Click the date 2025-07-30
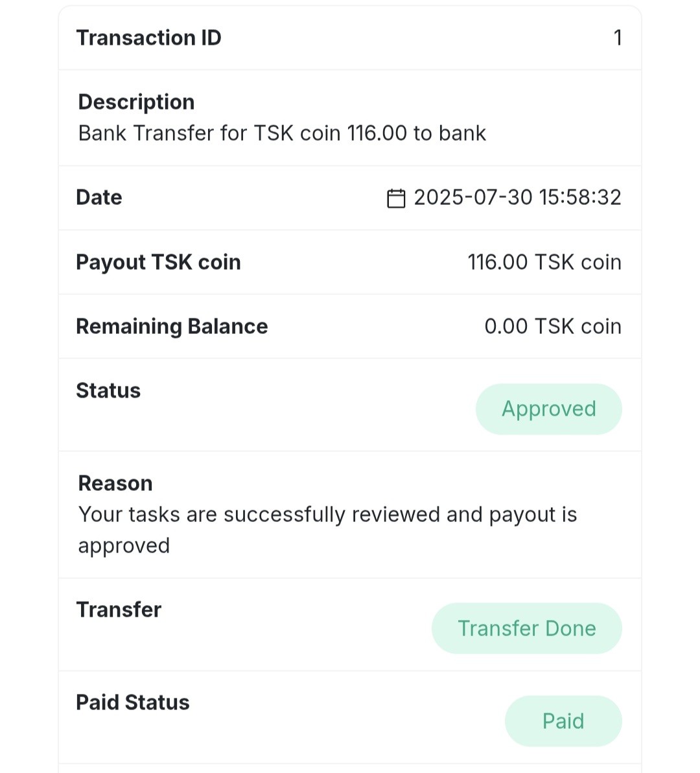 472,197
